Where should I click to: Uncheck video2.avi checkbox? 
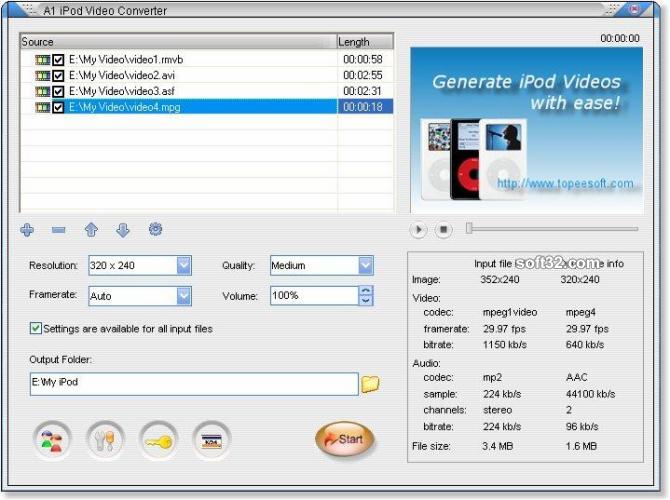point(58,76)
